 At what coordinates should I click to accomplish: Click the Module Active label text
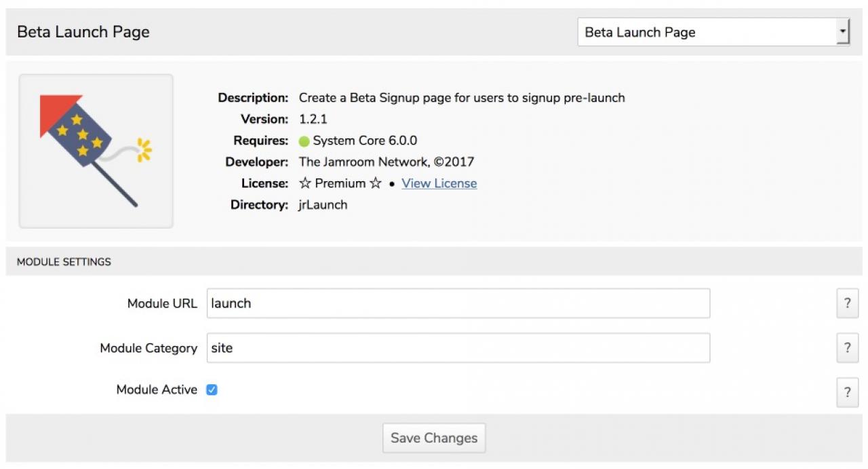157,390
